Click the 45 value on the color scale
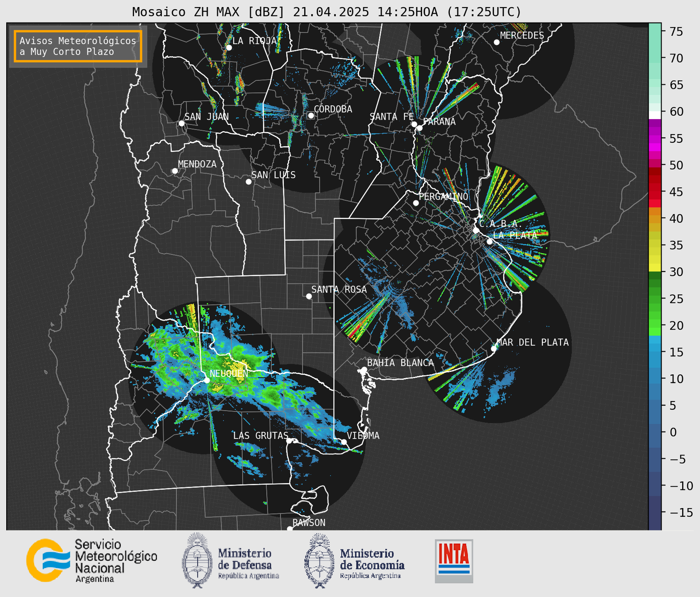The height and width of the screenshot is (597, 700). 676,192
